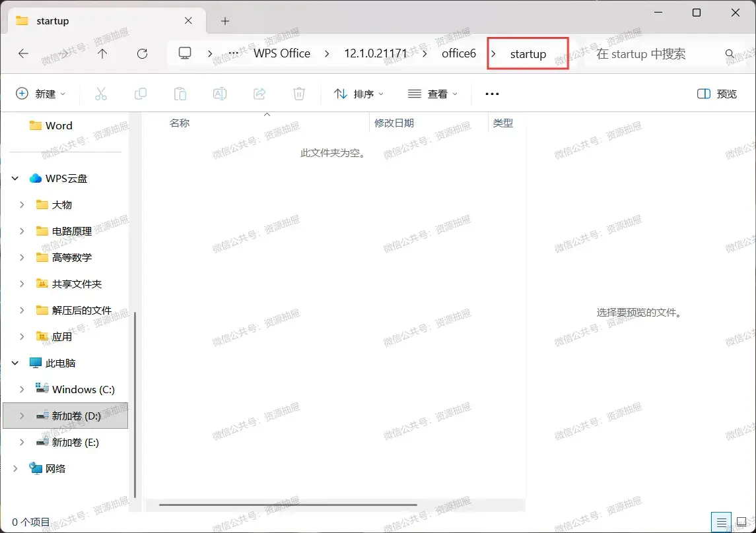Click the forward navigation arrow
The image size is (756, 533).
tap(63, 53)
